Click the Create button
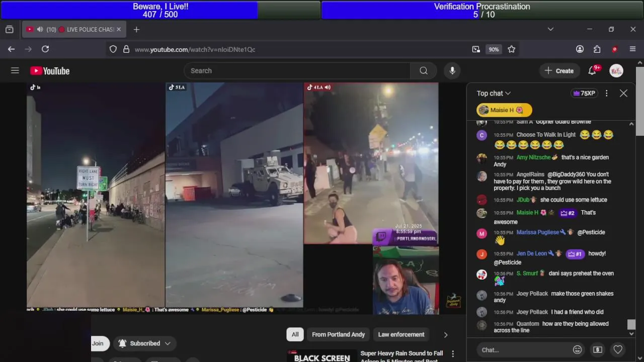Image resolution: width=644 pixels, height=362 pixels. coord(559,71)
